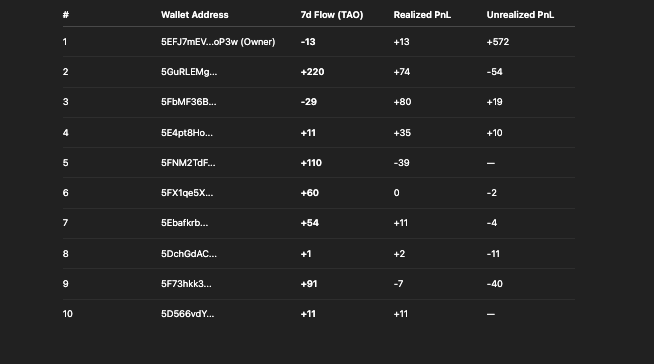Viewport: 654px width, 364px height.
Task: Click the Wallet Address column header
Action: (x=194, y=15)
